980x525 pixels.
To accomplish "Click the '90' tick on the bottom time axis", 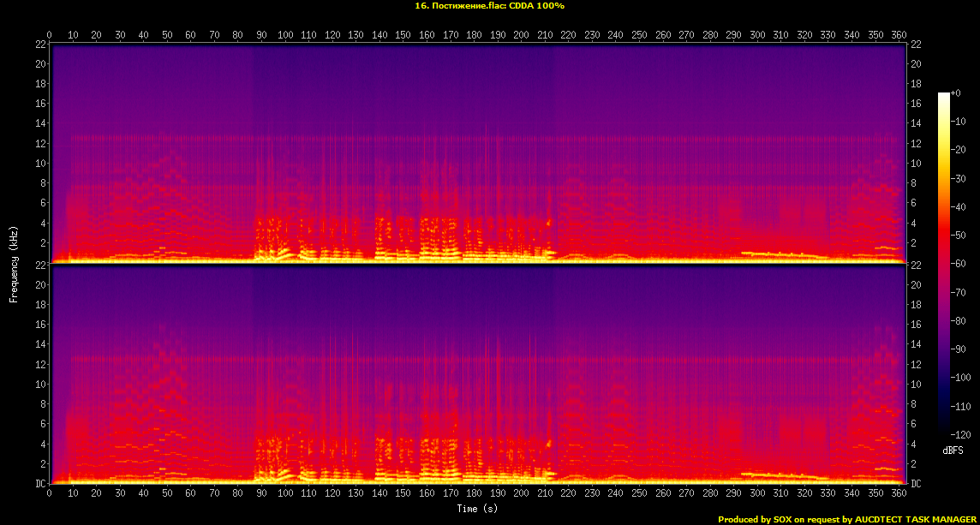I will [x=261, y=493].
